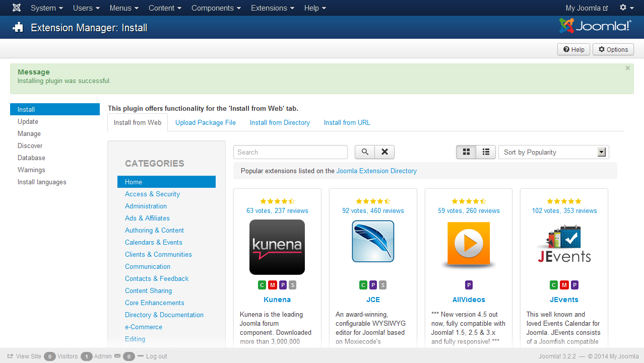
Task: Open the Help menu in top bar
Action: [315, 8]
